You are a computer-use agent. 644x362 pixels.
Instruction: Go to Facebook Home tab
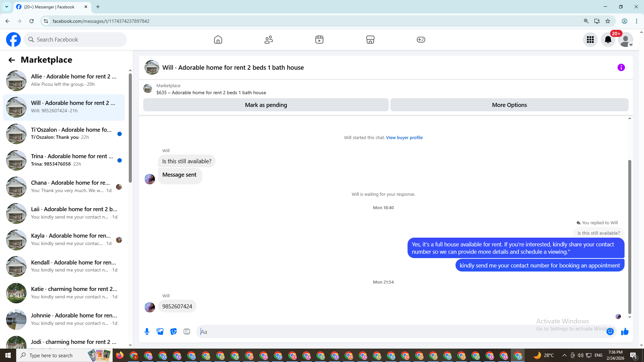(x=218, y=40)
